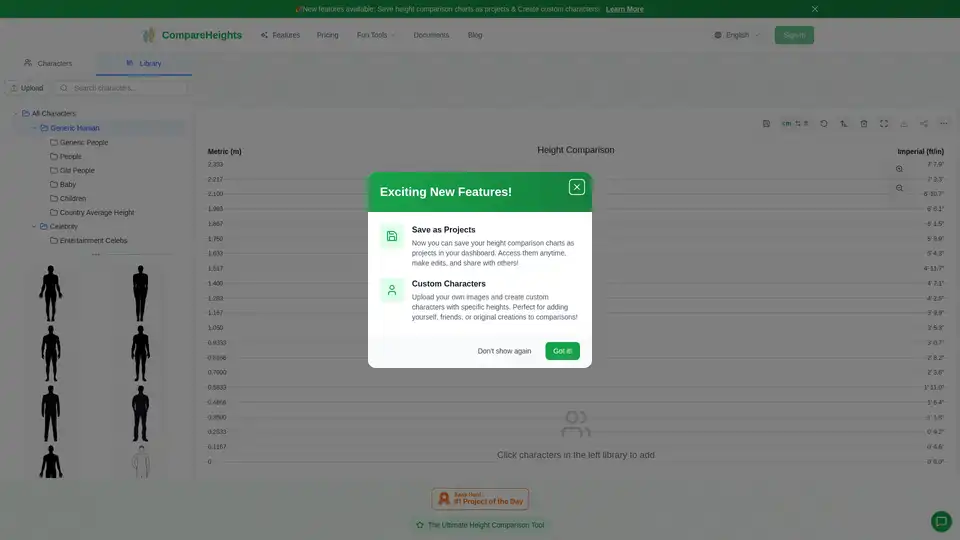Select Don't show again in the dialog
960x540 pixels.
coord(504,351)
